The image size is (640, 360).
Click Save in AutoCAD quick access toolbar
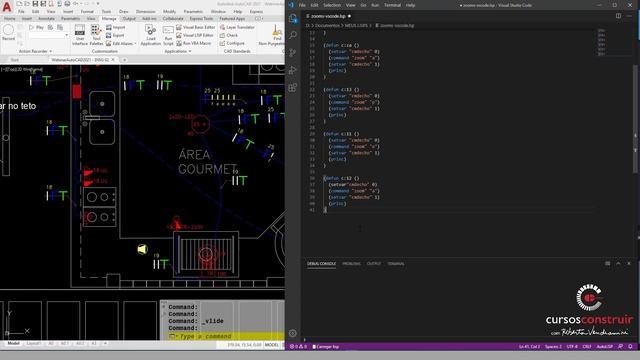35,4
